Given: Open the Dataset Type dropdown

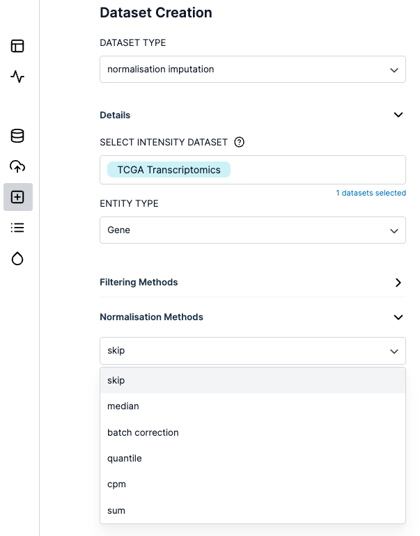Looking at the screenshot, I should point(253,69).
